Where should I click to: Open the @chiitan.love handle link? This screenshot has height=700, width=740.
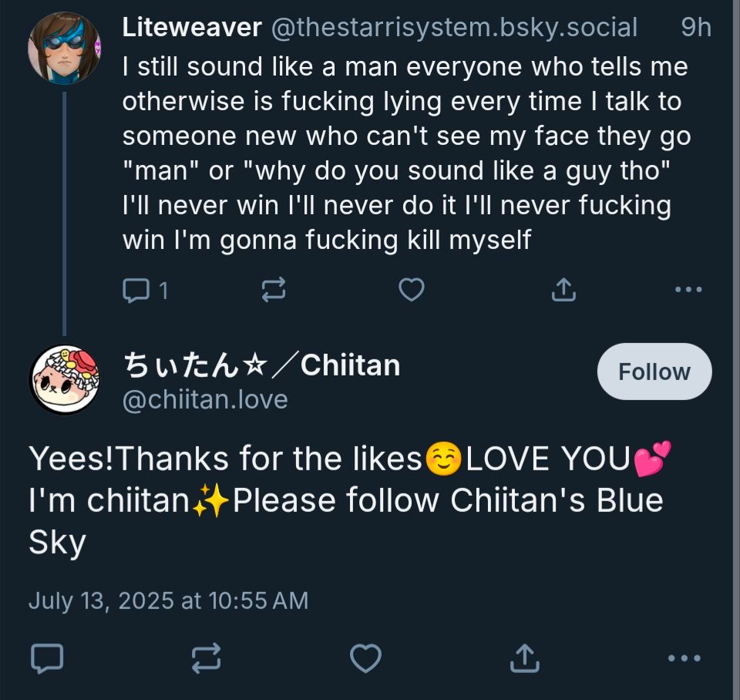coord(205,399)
